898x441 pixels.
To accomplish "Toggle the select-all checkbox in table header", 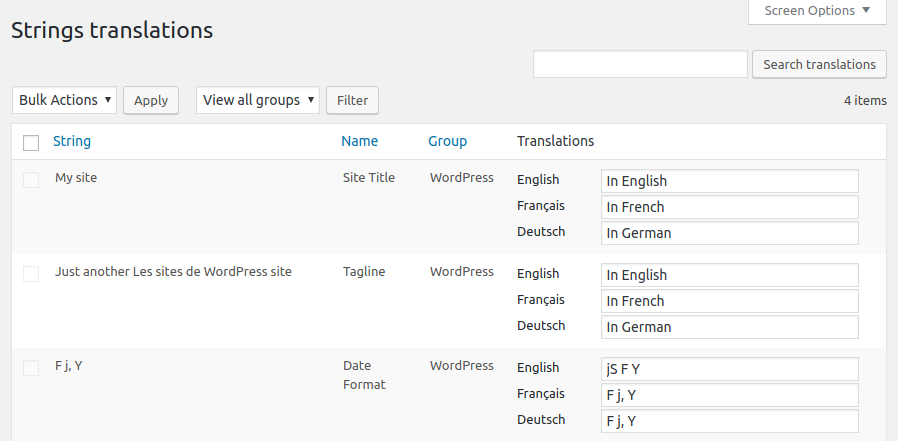I will click(31, 143).
